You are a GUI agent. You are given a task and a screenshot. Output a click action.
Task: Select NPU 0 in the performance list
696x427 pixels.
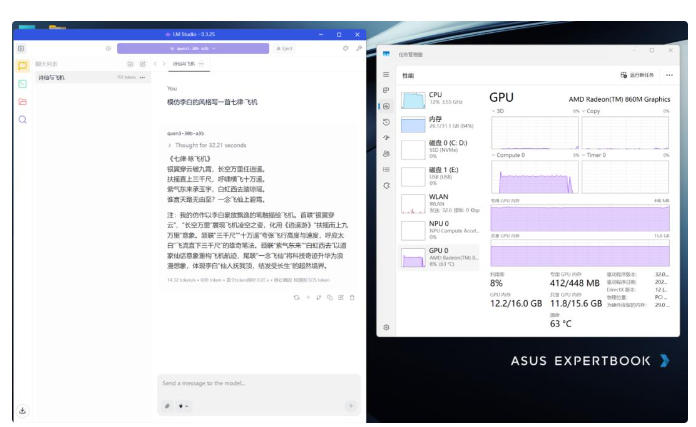tap(439, 230)
